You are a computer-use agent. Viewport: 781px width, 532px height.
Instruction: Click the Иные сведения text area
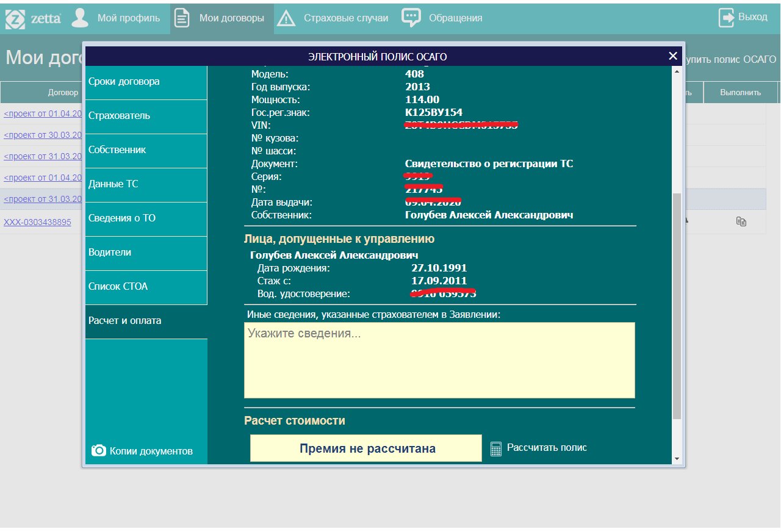tap(439, 360)
